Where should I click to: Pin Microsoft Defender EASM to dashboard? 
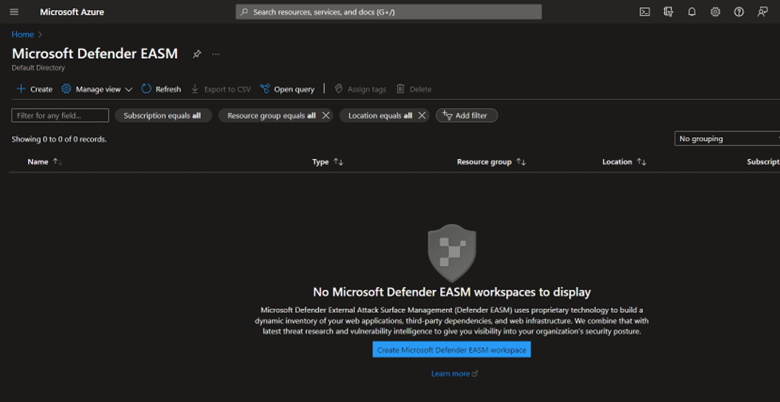click(197, 54)
